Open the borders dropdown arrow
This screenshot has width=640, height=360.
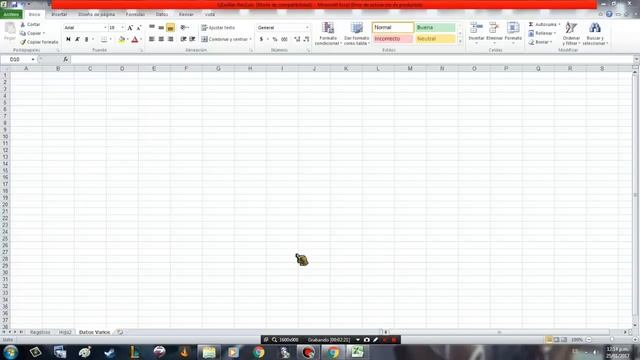[110, 40]
